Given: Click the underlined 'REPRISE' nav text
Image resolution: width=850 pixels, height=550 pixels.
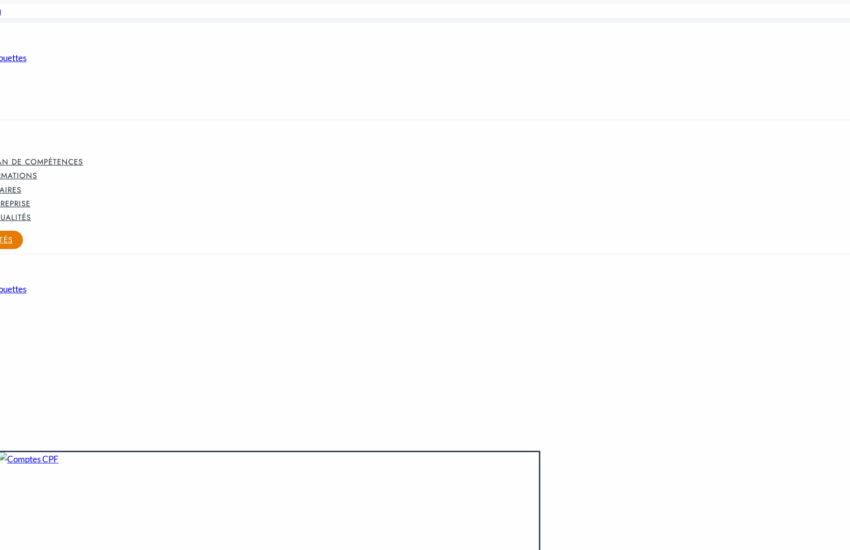Looking at the screenshot, I should [x=15, y=203].
